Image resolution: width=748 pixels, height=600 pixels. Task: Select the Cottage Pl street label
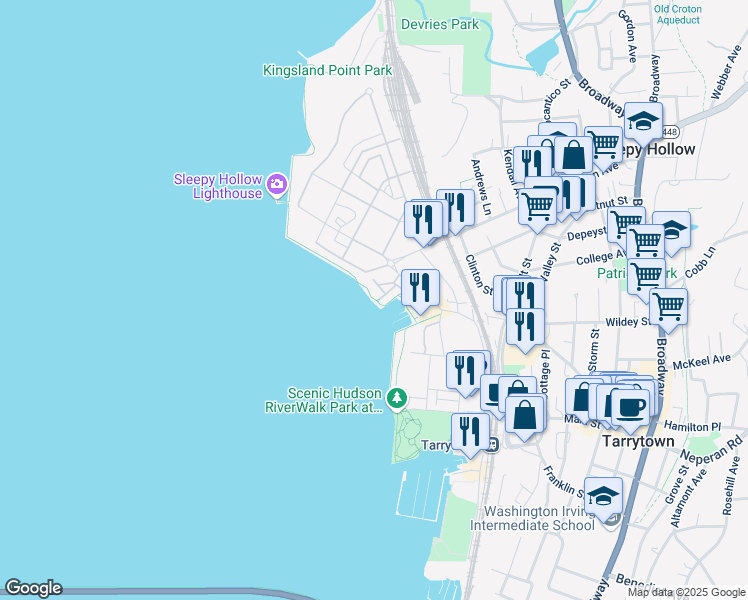tap(546, 373)
